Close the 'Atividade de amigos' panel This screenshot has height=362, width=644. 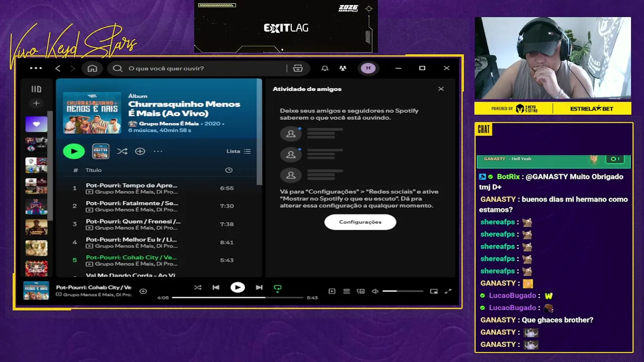[441, 89]
